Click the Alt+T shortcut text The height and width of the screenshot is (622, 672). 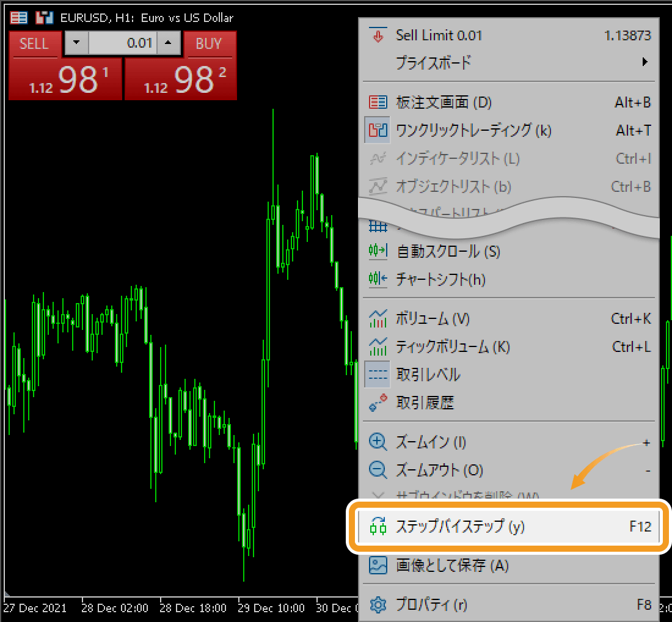coord(634,130)
